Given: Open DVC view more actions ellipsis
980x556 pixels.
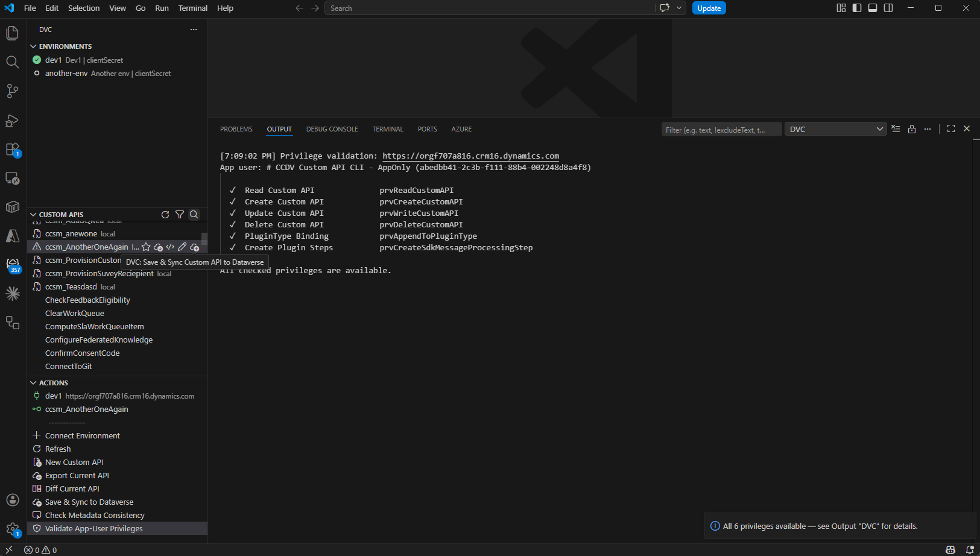Looking at the screenshot, I should pyautogui.click(x=194, y=30).
